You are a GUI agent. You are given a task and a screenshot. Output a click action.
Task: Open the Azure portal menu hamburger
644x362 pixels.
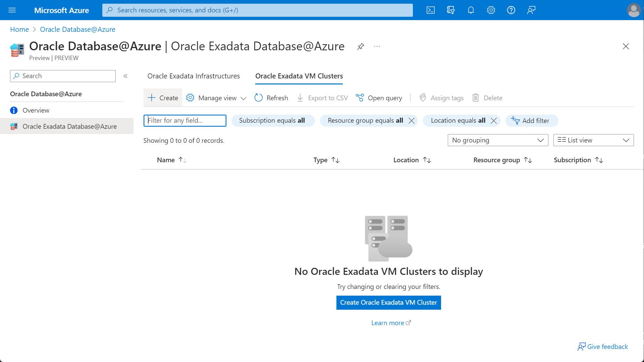(12, 10)
